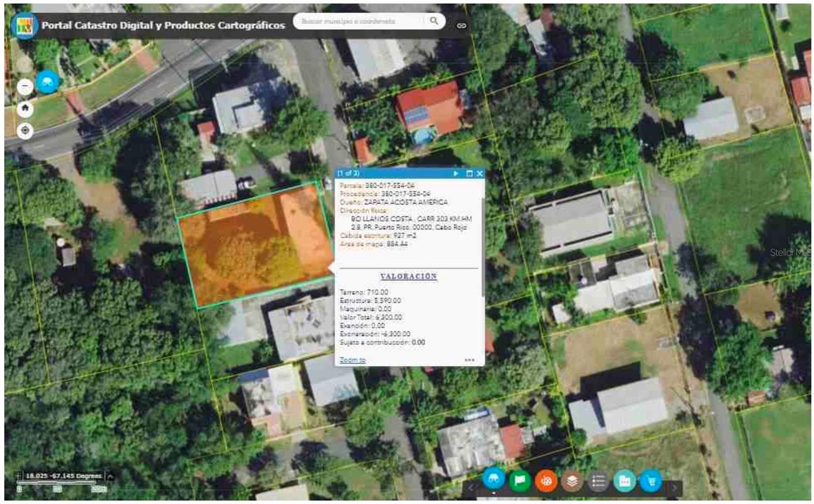Click the link share icon in header

(x=461, y=25)
